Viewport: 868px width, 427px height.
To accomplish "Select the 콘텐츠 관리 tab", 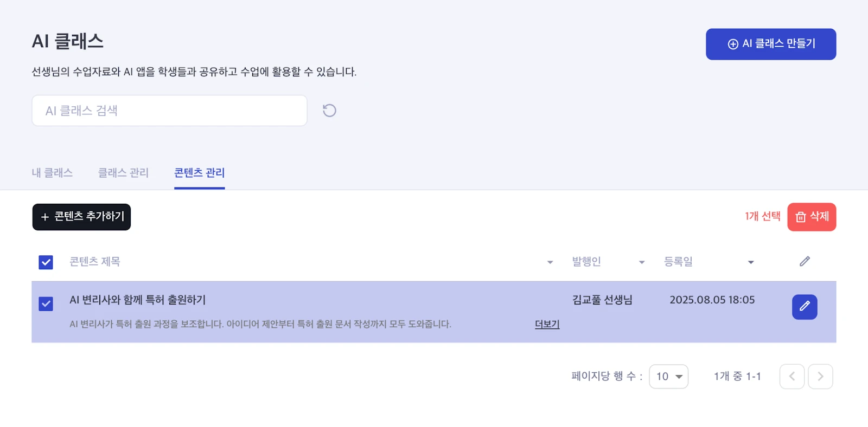I will point(199,173).
